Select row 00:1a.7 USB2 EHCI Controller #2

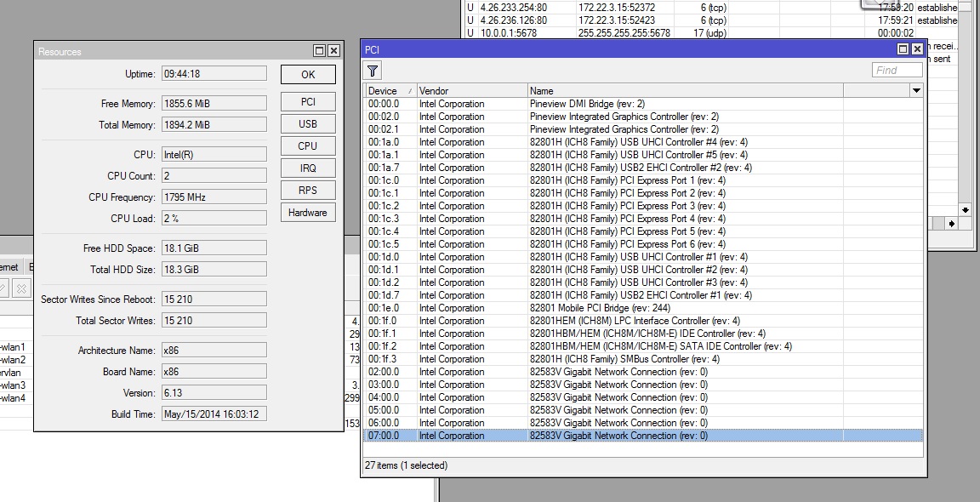(x=644, y=168)
